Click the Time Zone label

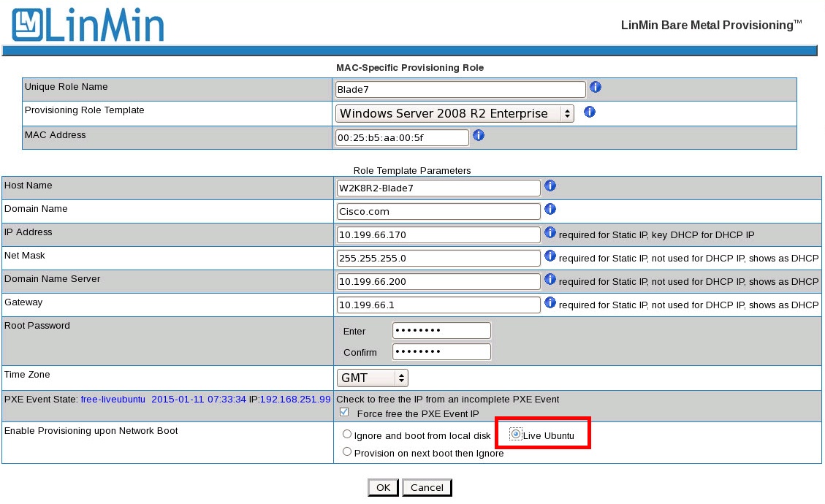[x=27, y=375]
